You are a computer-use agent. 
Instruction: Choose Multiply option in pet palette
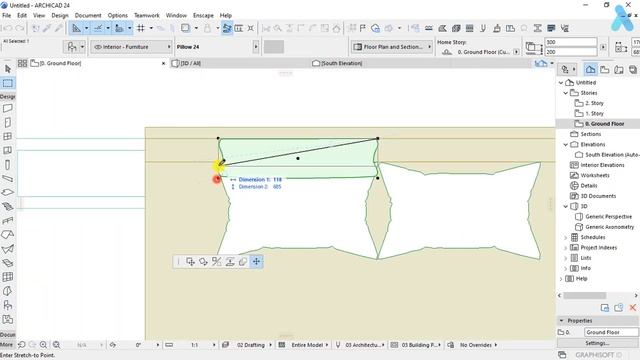[x=243, y=262]
